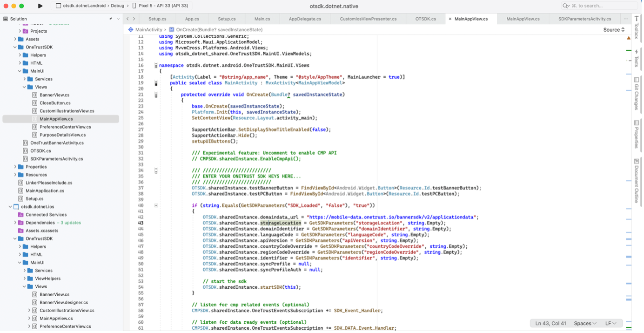The image size is (644, 333).
Task: Toggle folding for the OnCreate method line
Action: (156, 95)
